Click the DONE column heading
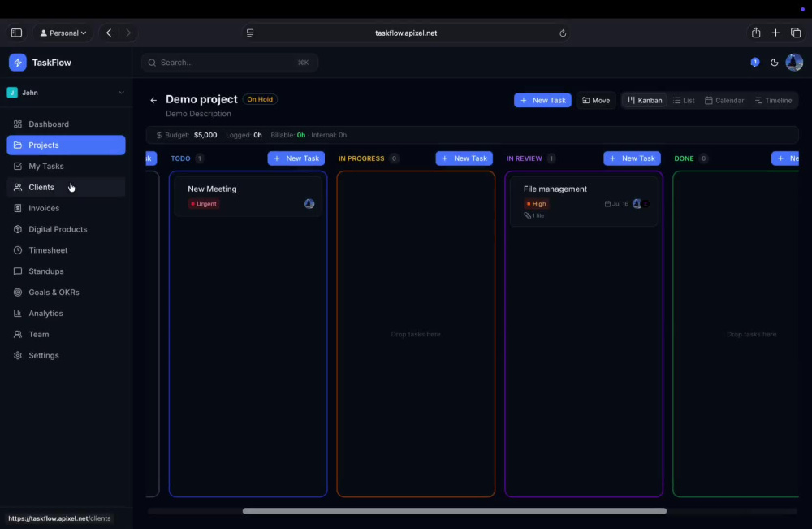812x529 pixels. pyautogui.click(x=684, y=158)
